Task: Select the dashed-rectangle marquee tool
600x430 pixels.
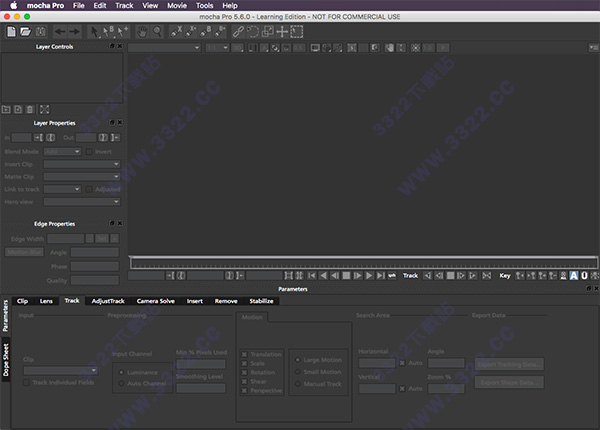Action: tap(297, 31)
